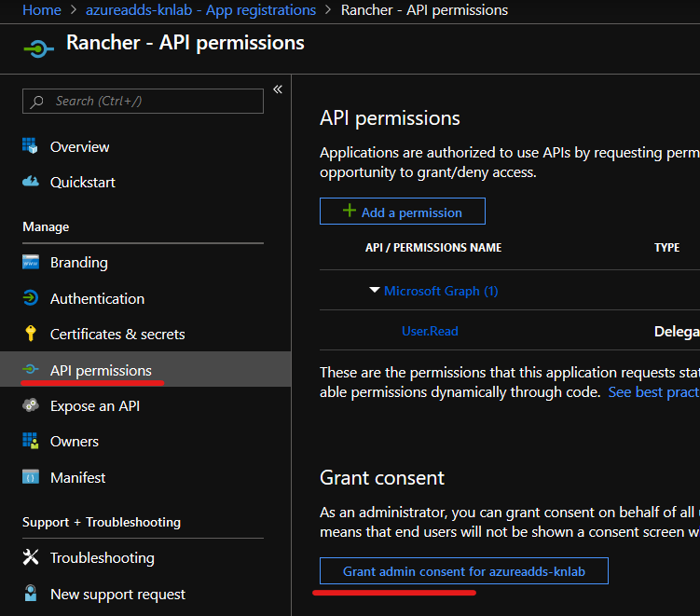700x616 pixels.
Task: Open the Manifest editor
Action: pos(78,477)
